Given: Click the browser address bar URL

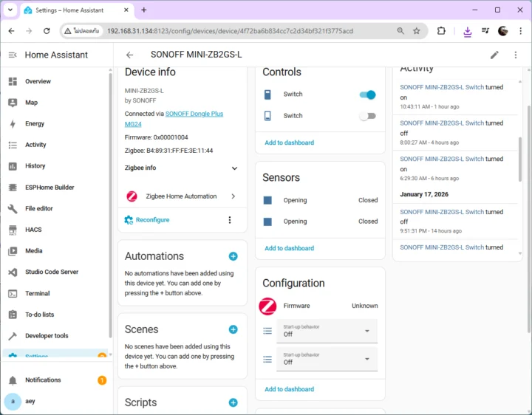Looking at the screenshot, I should pos(230,31).
